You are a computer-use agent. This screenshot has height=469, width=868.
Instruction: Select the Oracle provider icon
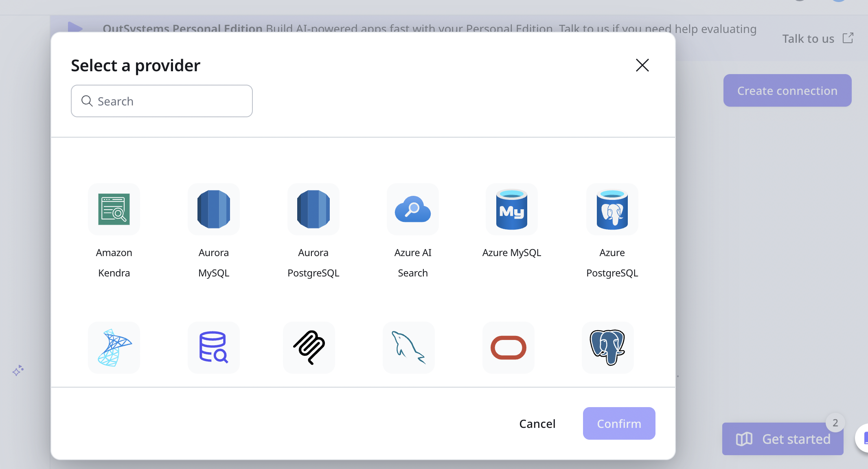pyautogui.click(x=508, y=348)
